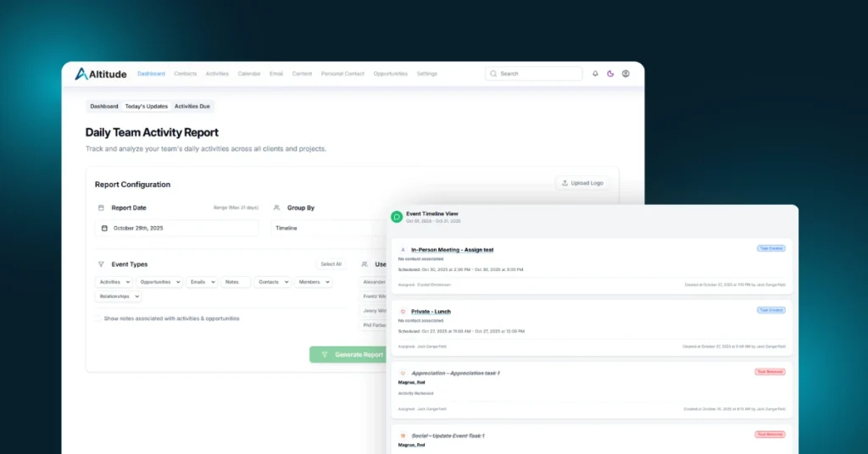The width and height of the screenshot is (868, 454).
Task: Click the top navigation Search field
Action: (534, 74)
